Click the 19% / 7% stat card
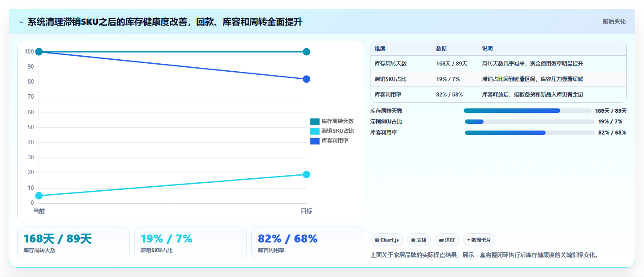Screen dimensions: 644x277 pos(191,243)
